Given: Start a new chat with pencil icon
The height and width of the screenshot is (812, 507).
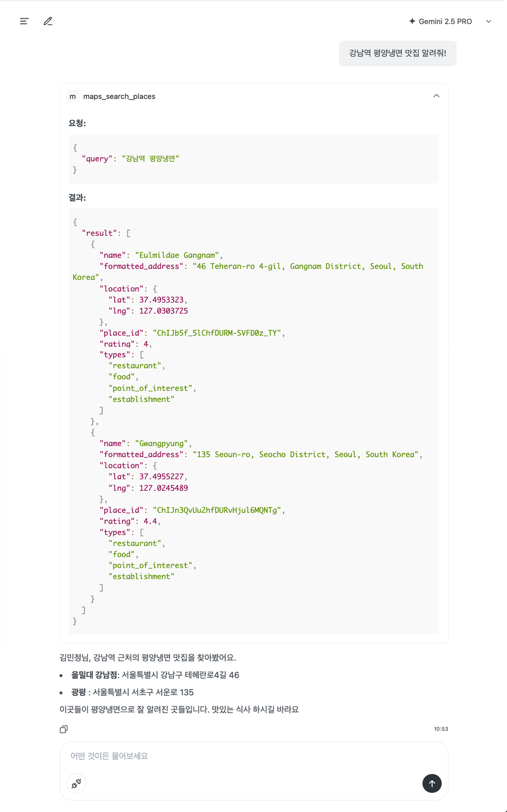Looking at the screenshot, I should (48, 21).
